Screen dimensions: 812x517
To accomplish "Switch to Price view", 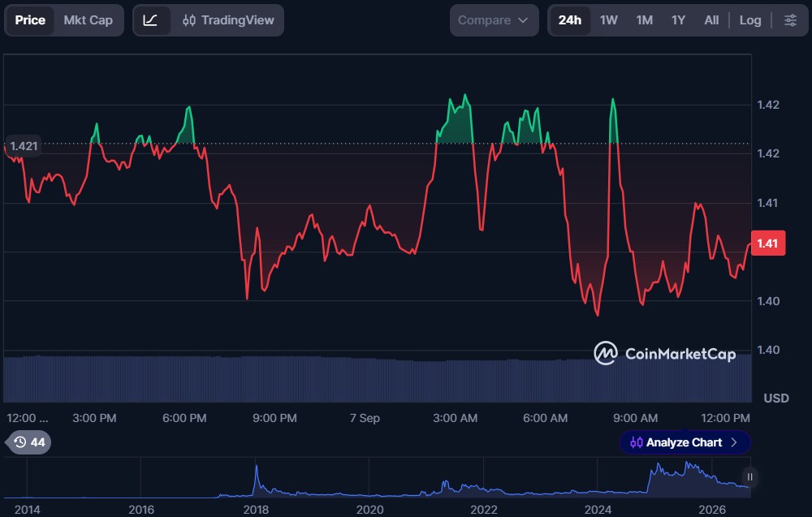I will tap(30, 20).
